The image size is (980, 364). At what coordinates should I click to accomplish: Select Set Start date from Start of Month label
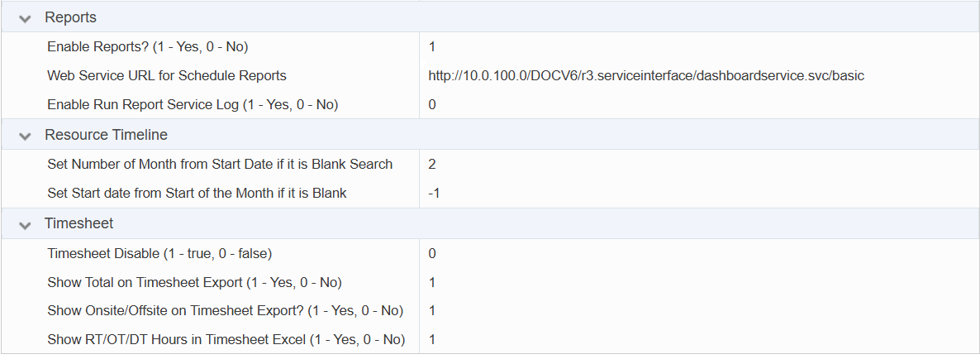197,194
